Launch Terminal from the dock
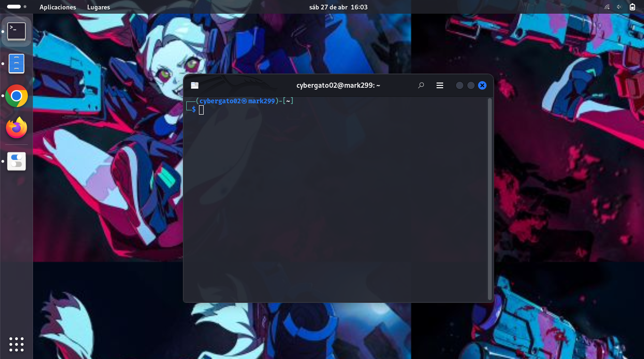The height and width of the screenshot is (359, 644). (x=17, y=32)
